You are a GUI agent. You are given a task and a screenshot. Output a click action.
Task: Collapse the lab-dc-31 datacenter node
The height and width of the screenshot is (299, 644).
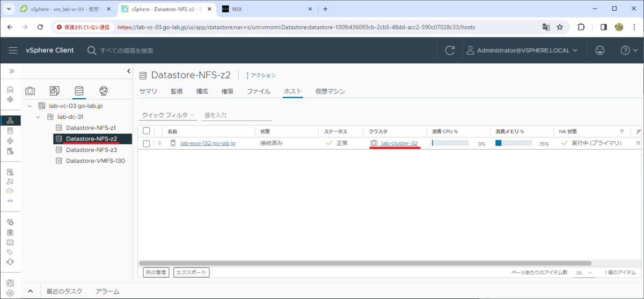point(38,117)
